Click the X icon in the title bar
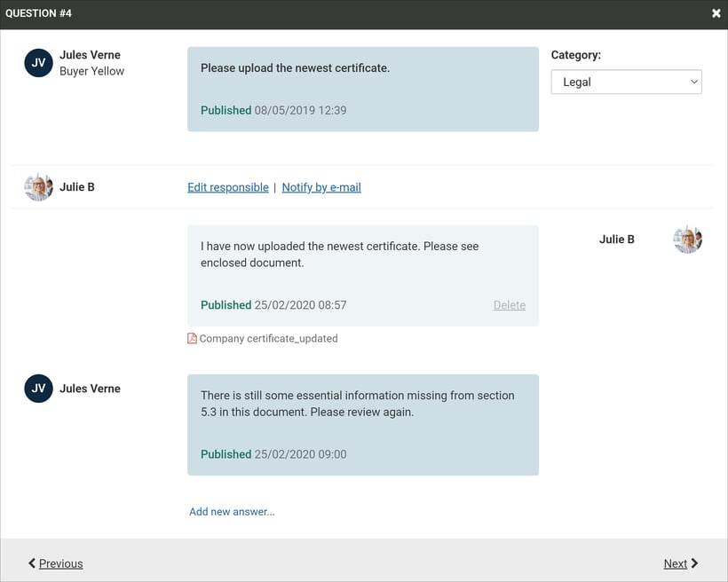Screen dimensions: 728x582 [717, 13]
